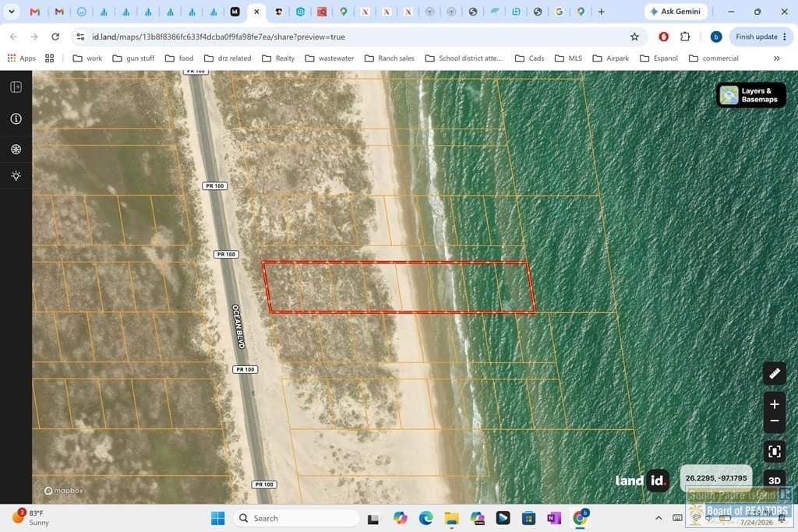Image resolution: width=798 pixels, height=532 pixels.
Task: Click the land id logo
Action: click(641, 480)
